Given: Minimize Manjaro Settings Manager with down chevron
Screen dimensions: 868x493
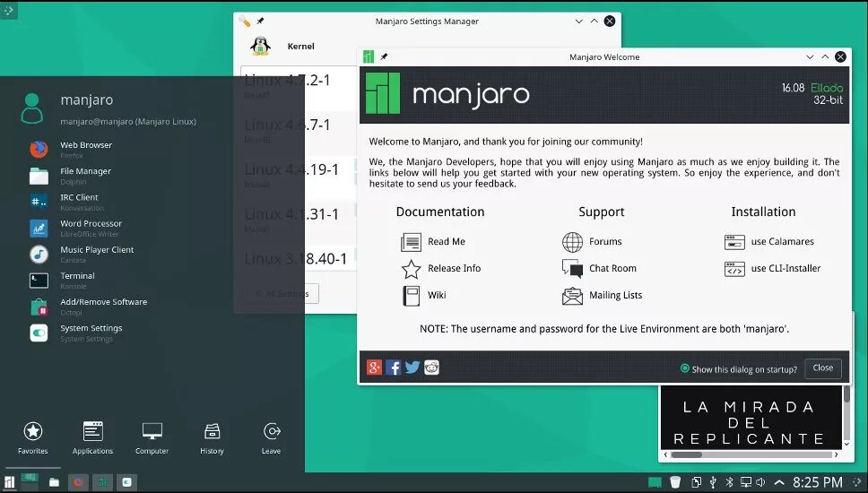Looking at the screenshot, I should 578,21.
